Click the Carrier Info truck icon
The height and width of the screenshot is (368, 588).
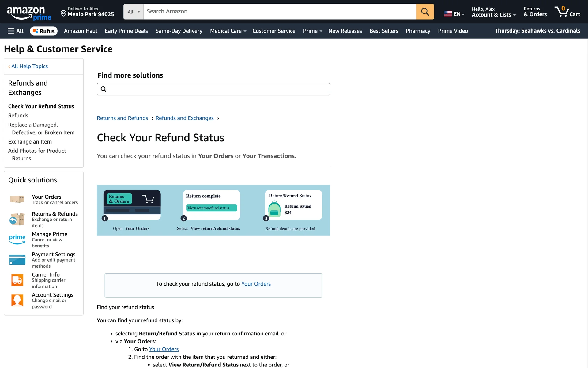[17, 280]
